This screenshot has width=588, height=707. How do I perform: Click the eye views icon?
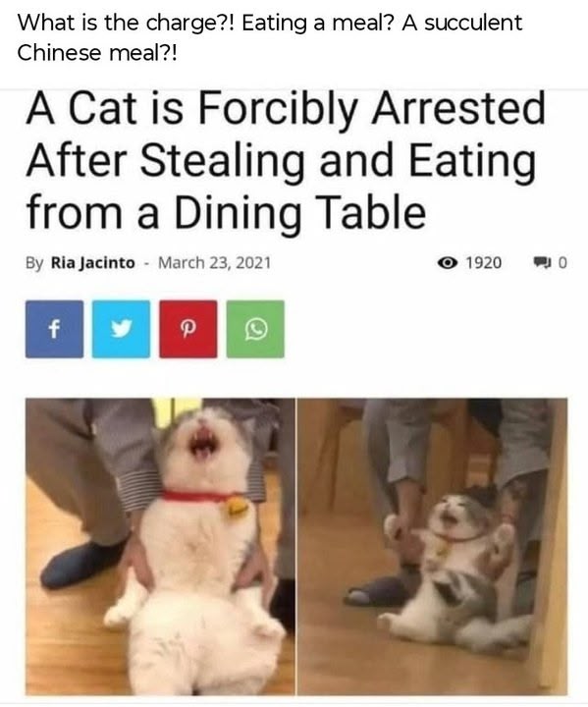[448, 262]
